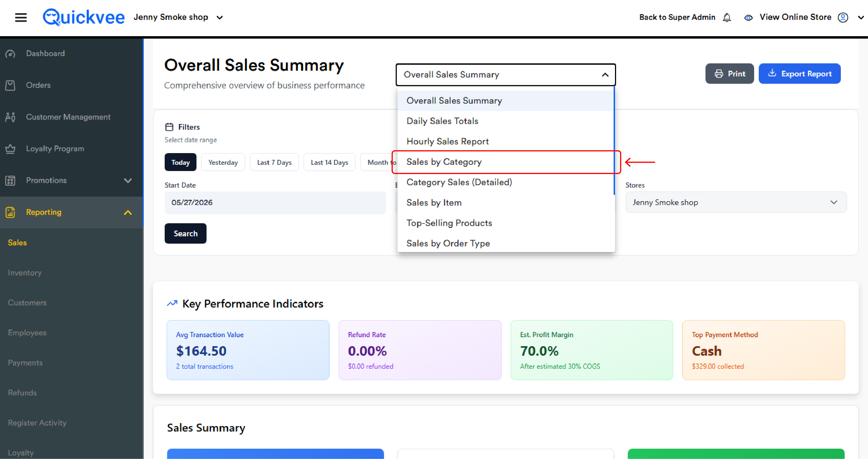
Task: Print the report
Action: [729, 73]
